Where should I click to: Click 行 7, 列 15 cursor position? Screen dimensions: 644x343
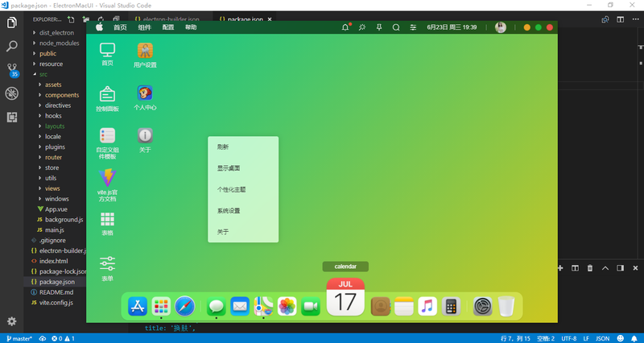point(515,338)
